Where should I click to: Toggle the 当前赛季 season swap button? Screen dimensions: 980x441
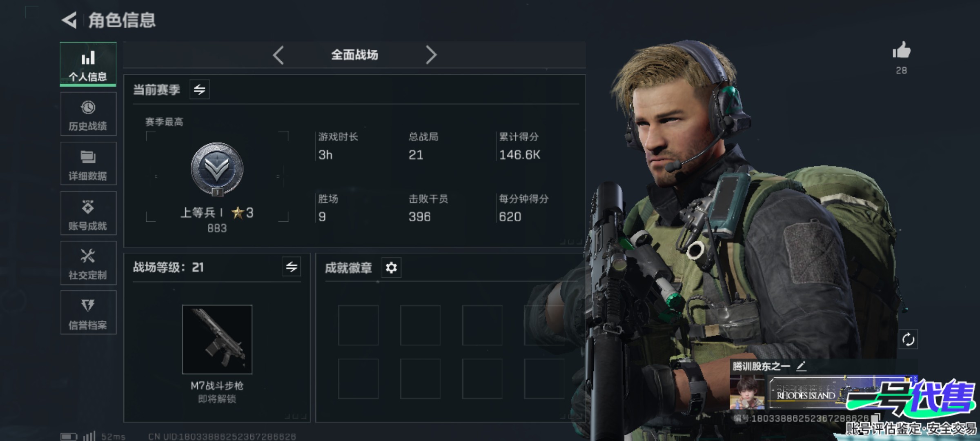tap(199, 89)
